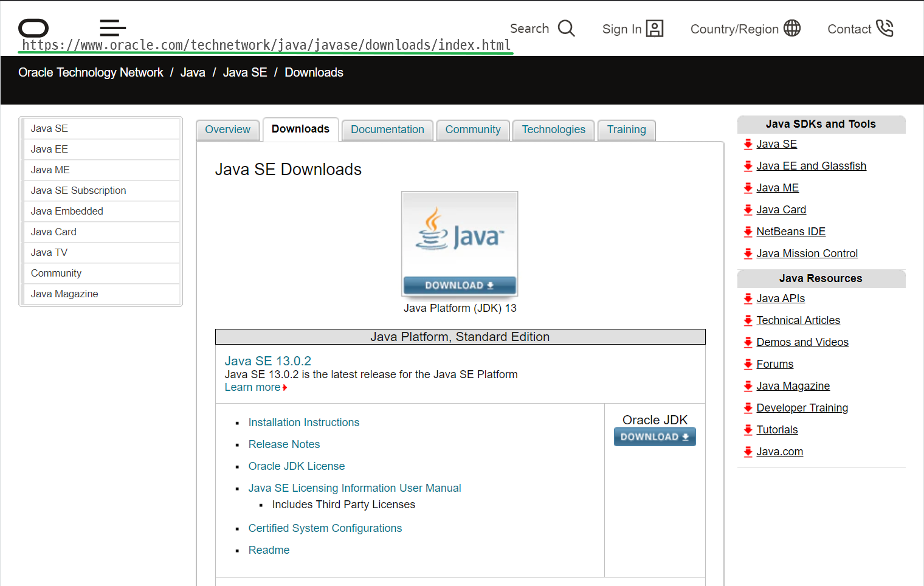Open the Developer Training link
924x586 pixels.
[802, 408]
